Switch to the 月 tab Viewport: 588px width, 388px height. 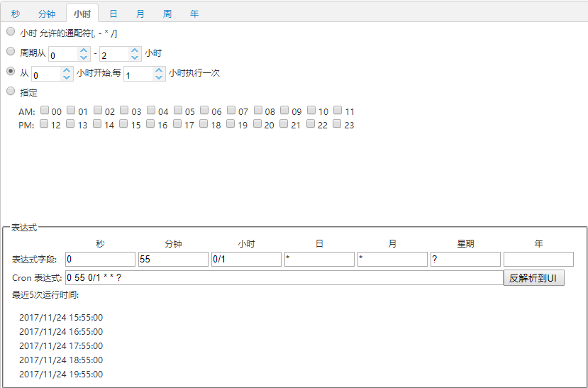[140, 14]
